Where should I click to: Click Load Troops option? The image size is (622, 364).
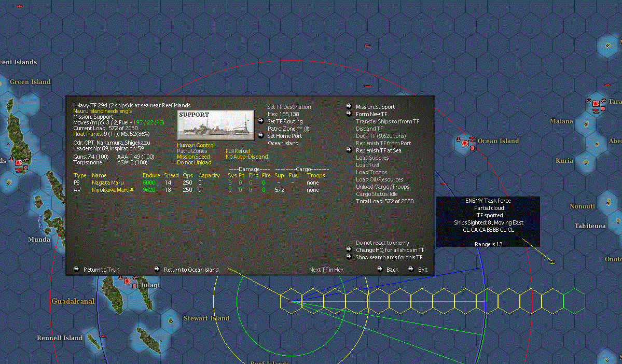(371, 172)
